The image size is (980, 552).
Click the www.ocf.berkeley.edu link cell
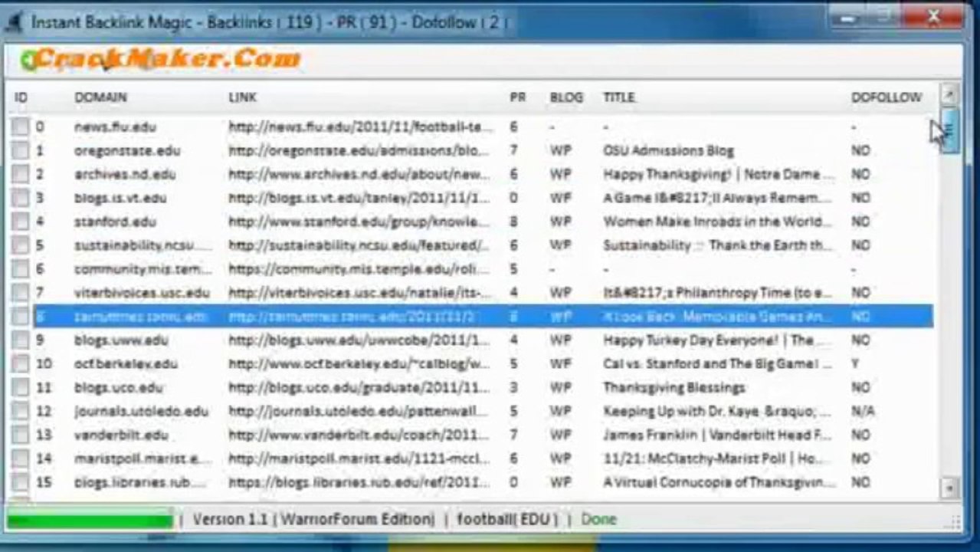pos(359,363)
